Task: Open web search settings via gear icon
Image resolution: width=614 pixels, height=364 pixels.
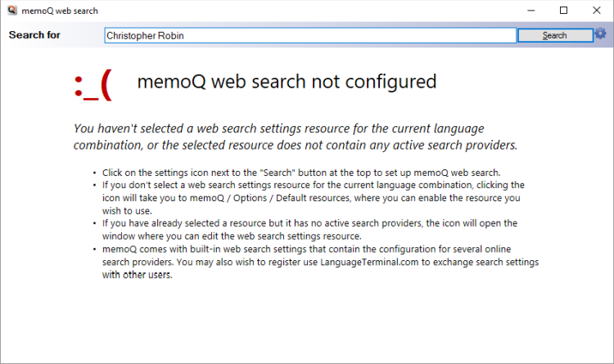Action: click(601, 34)
